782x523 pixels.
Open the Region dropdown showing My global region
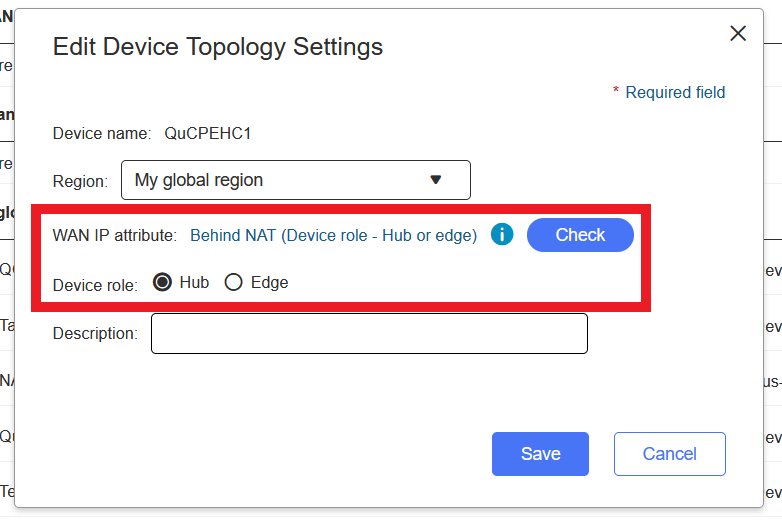(295, 180)
